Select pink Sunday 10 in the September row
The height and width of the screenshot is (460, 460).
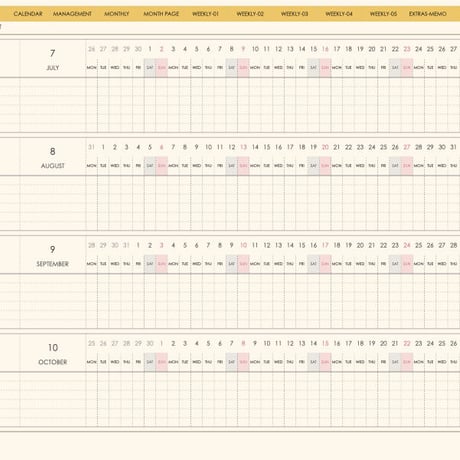pos(244,245)
